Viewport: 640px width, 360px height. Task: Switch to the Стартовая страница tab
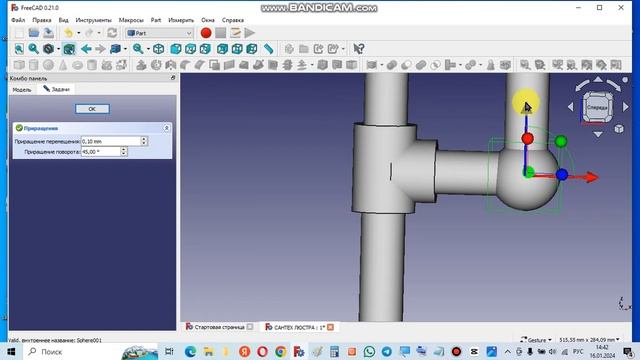coord(219,327)
